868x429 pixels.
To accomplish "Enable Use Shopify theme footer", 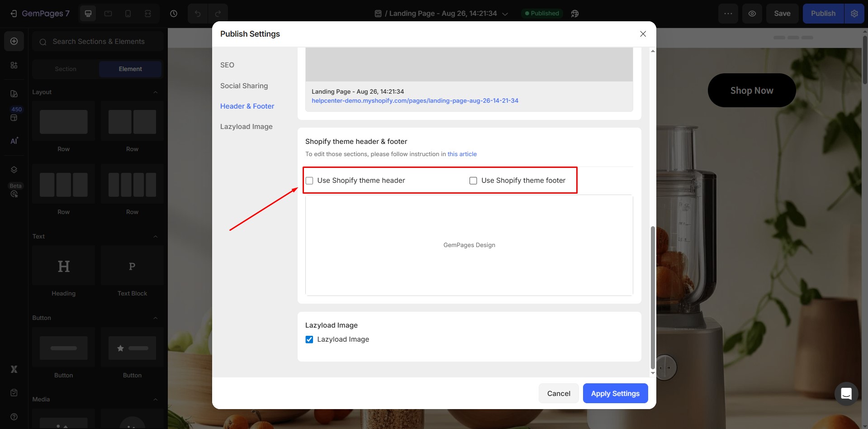I will click(x=473, y=181).
